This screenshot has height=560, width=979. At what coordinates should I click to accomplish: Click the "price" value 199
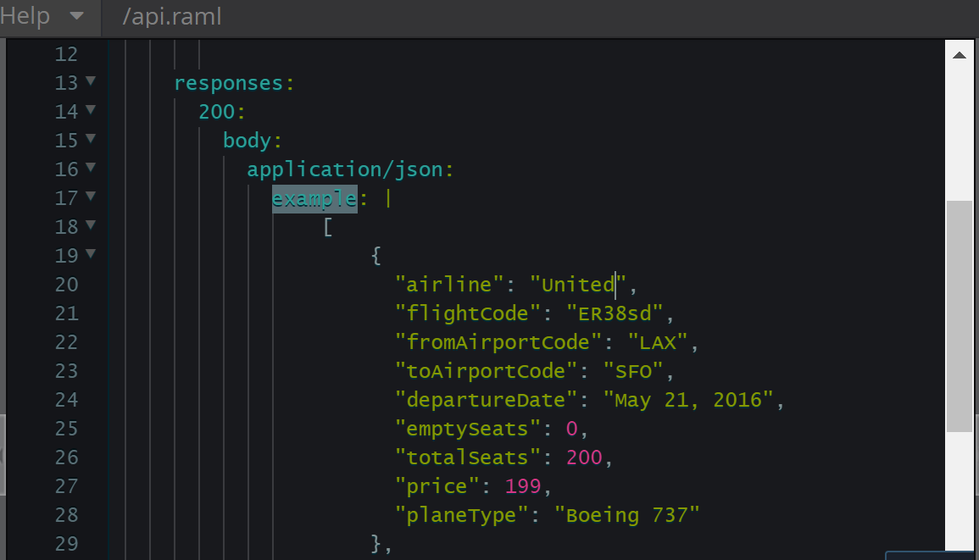[x=523, y=486]
